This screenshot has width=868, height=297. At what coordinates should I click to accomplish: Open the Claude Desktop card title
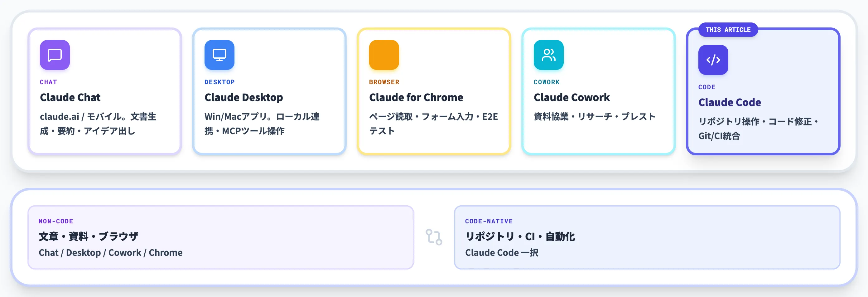click(x=244, y=97)
